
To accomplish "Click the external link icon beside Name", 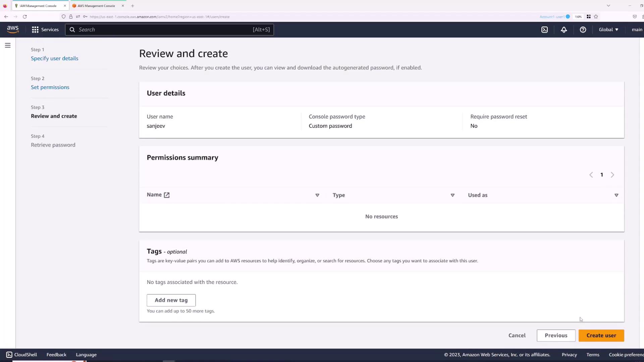I will 167,195.
